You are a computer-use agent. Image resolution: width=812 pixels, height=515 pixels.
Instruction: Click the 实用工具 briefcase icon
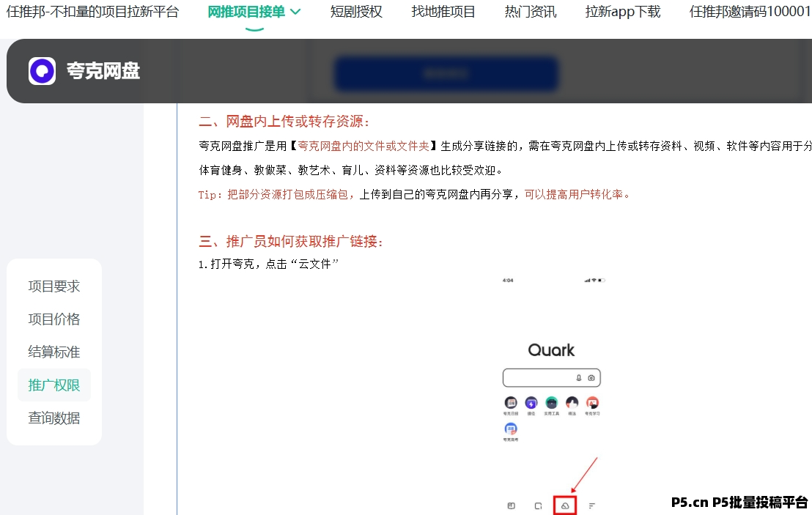point(552,403)
